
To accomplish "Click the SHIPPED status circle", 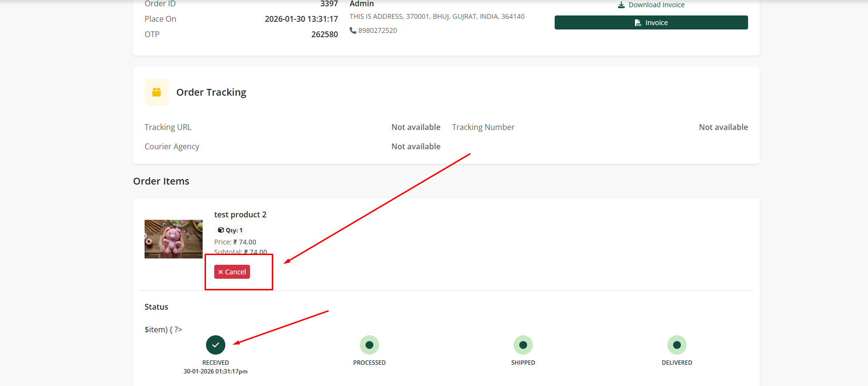I will click(x=523, y=345).
